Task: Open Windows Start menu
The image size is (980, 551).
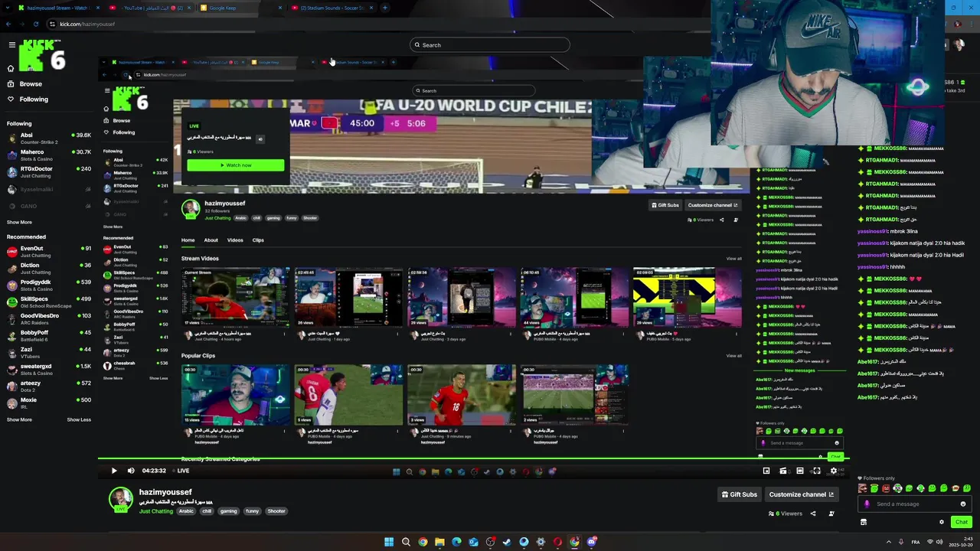Action: (389, 542)
